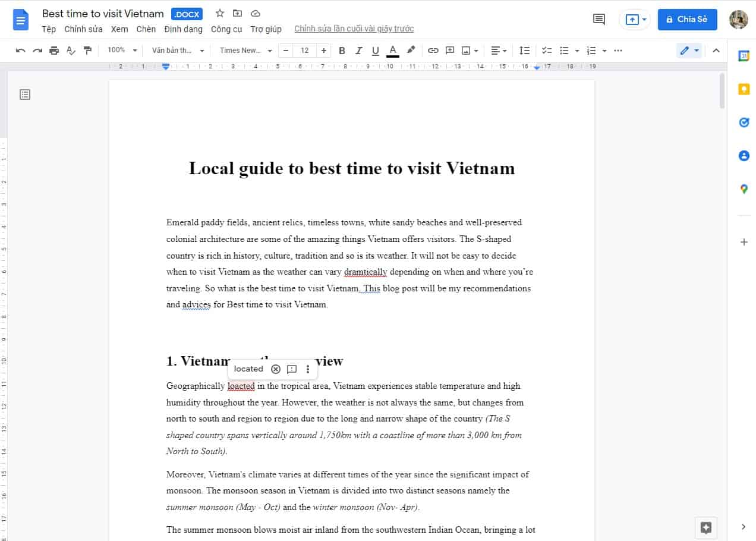Toggle underline formatting
Image resolution: width=756 pixels, height=541 pixels.
coord(375,51)
